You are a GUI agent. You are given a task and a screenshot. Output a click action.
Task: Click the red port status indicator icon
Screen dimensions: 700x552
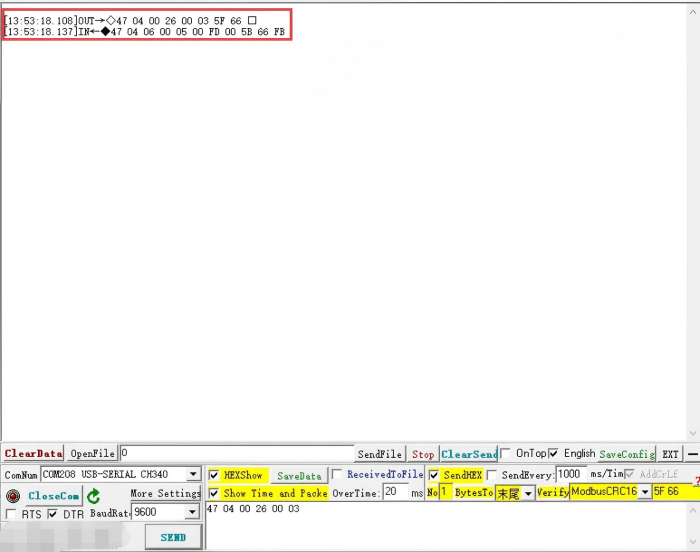coord(13,496)
